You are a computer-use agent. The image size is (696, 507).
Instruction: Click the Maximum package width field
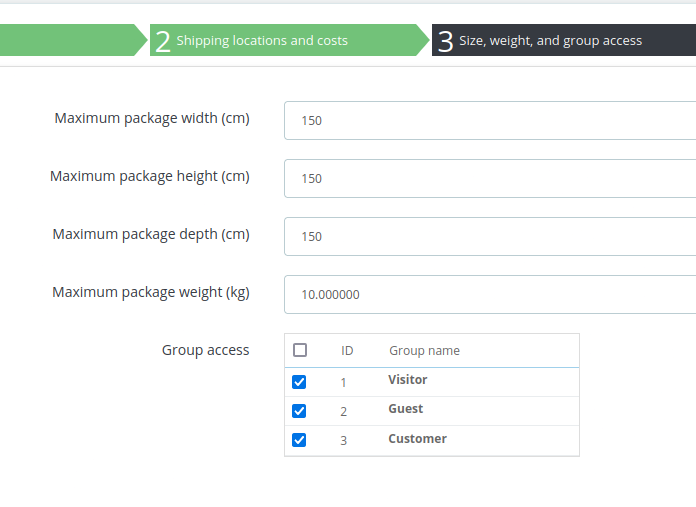tap(490, 120)
